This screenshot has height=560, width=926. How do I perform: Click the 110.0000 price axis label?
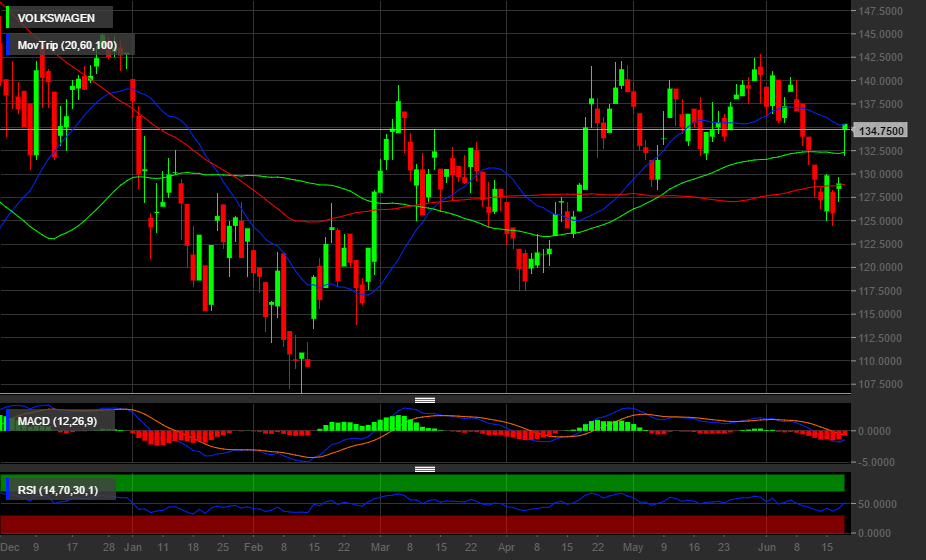click(x=881, y=361)
